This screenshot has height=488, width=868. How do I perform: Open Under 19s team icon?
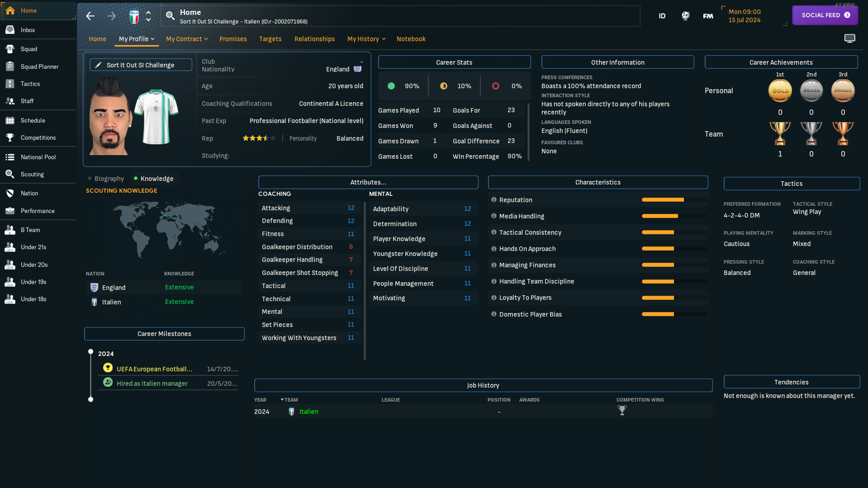pyautogui.click(x=10, y=282)
